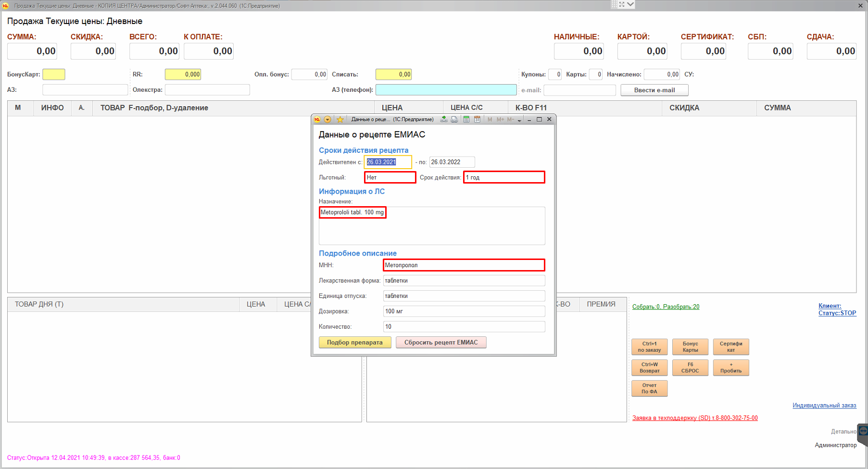Click the АЗ (телефон) input field

click(446, 90)
